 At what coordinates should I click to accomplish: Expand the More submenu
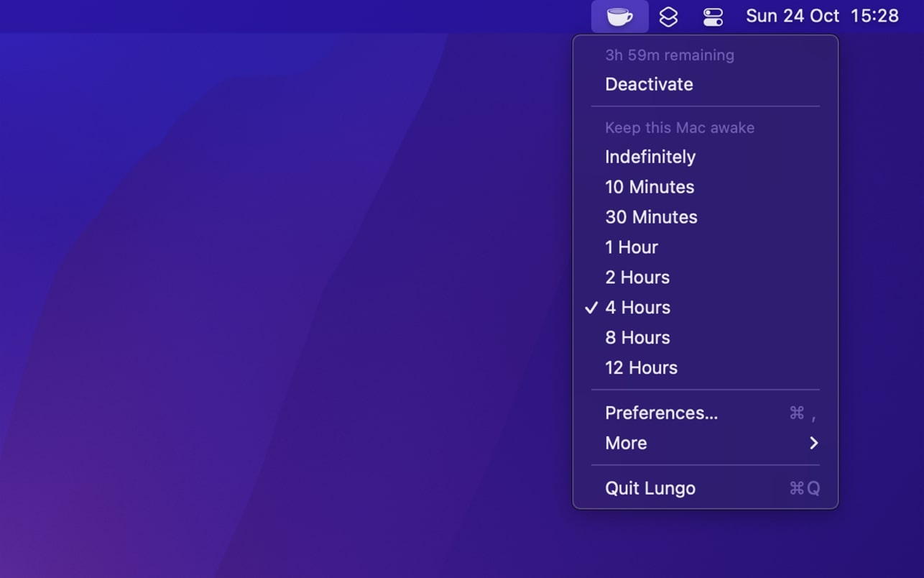tap(625, 443)
